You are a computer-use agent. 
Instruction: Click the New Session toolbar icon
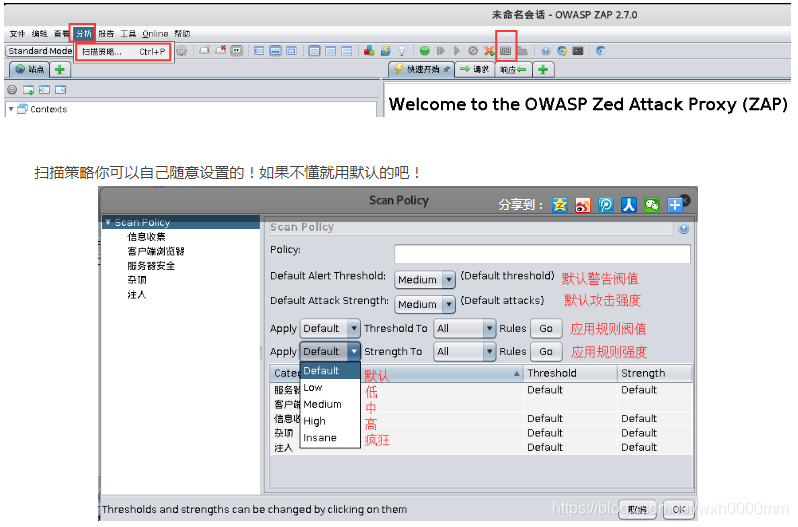tap(205, 51)
